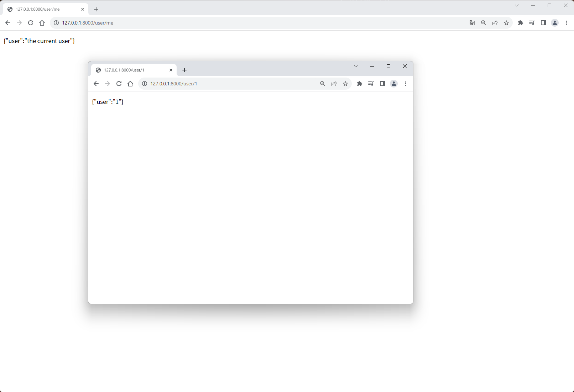Viewport: 574px width, 392px height.
Task: Share the /user/me page
Action: click(495, 23)
